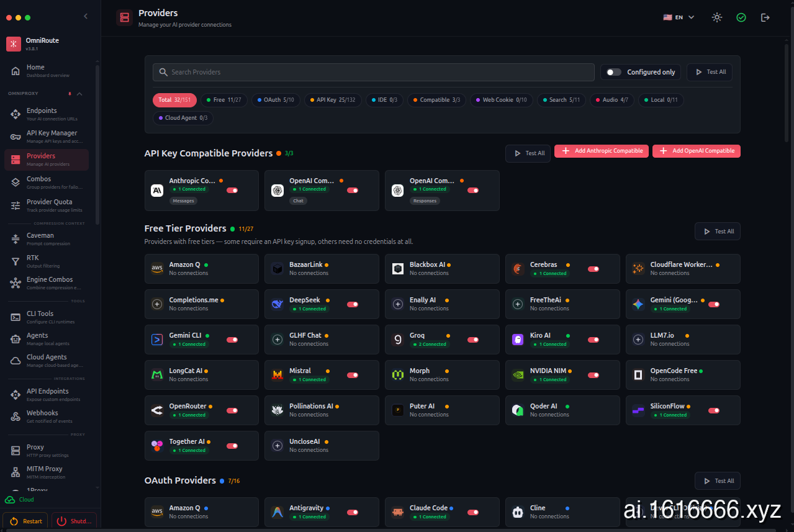The image size is (794, 532).
Task: Click the MITM Proxy icon
Action: click(16, 472)
